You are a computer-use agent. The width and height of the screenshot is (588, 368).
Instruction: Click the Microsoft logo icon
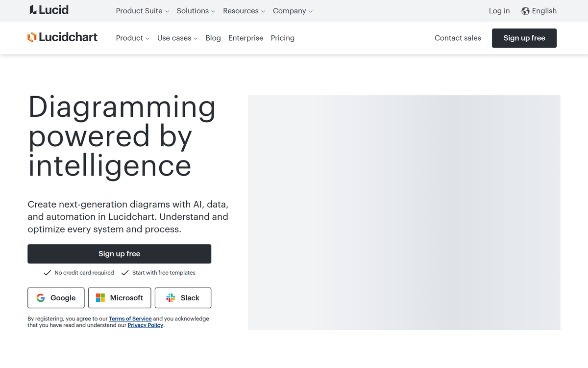coord(100,298)
